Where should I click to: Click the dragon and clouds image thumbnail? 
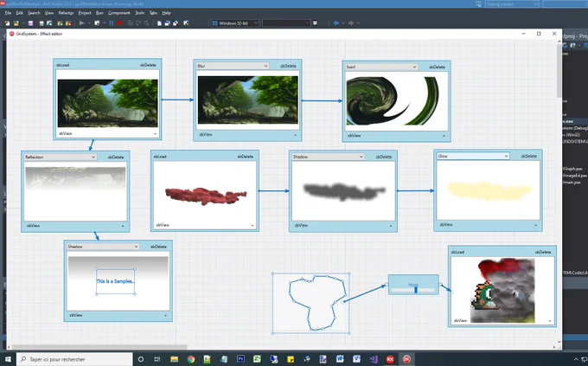(502, 290)
